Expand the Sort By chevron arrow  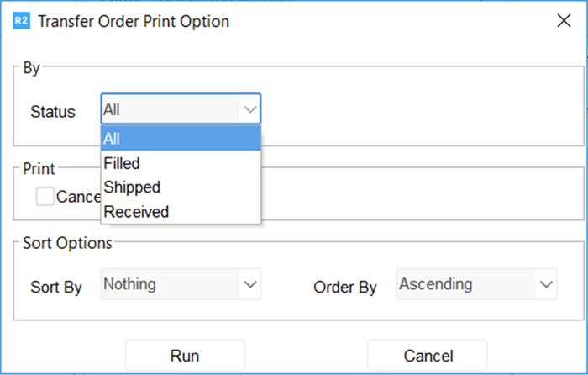point(249,284)
